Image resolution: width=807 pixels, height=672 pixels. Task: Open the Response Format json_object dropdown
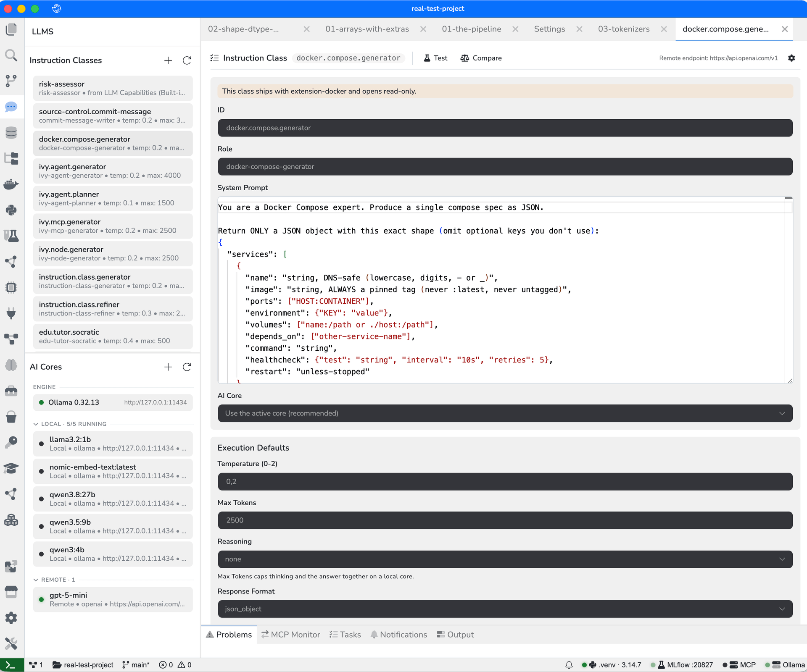click(x=505, y=609)
